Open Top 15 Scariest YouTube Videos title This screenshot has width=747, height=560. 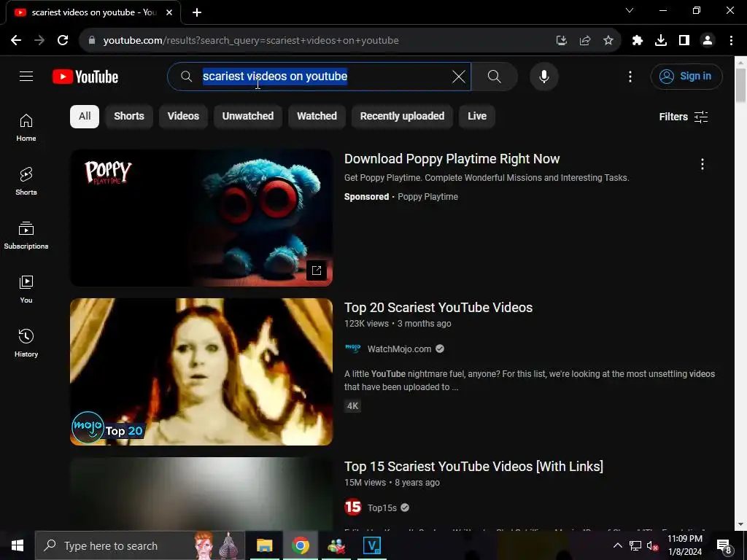(x=473, y=466)
